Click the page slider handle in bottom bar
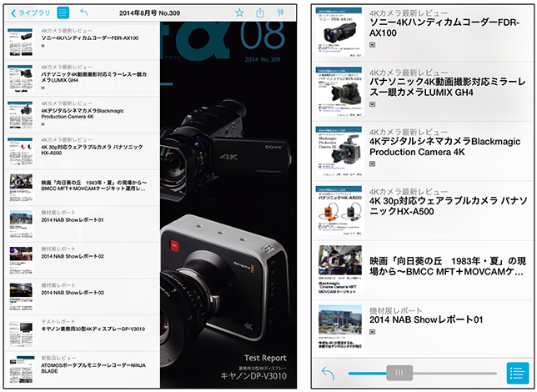537x392 pixels. [399, 373]
